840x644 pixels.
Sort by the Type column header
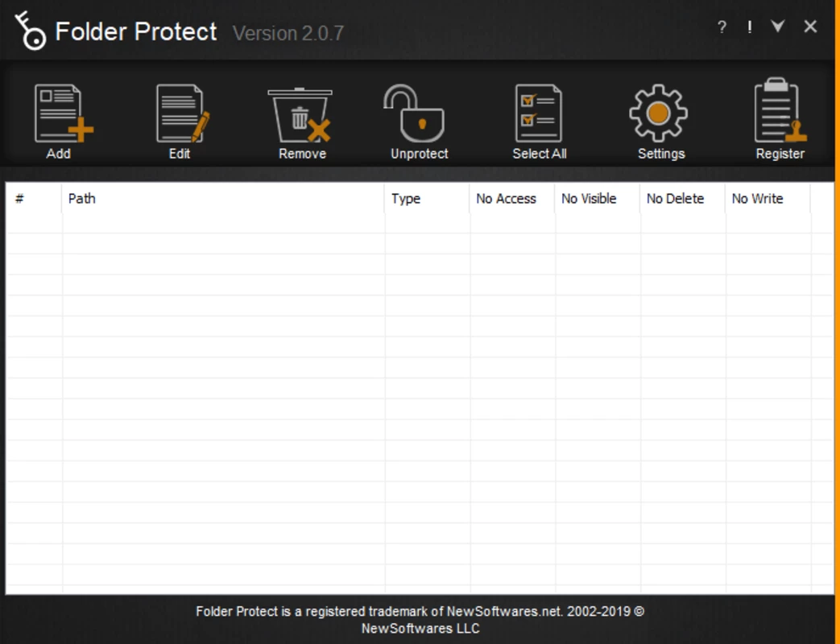pyautogui.click(x=427, y=199)
